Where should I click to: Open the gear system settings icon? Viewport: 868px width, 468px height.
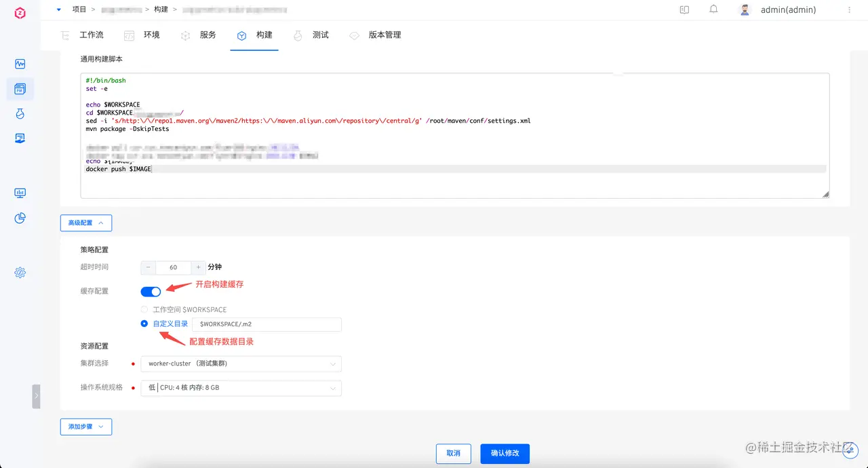pyautogui.click(x=20, y=273)
